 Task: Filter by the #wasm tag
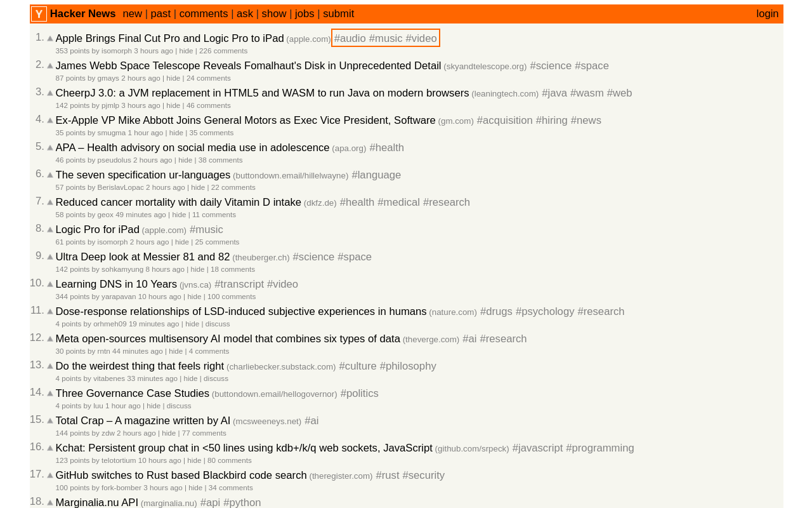click(x=587, y=93)
